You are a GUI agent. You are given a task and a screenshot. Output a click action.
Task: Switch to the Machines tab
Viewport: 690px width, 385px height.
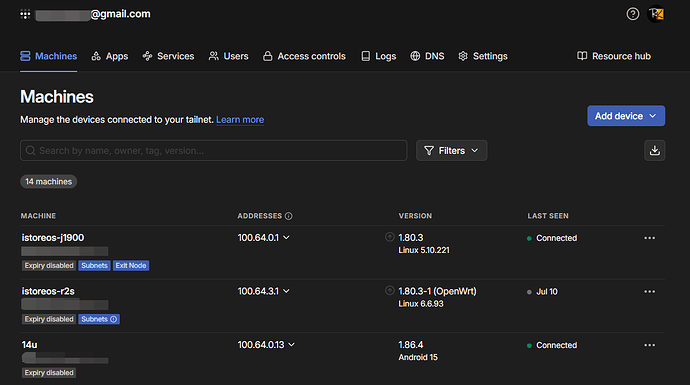48,56
